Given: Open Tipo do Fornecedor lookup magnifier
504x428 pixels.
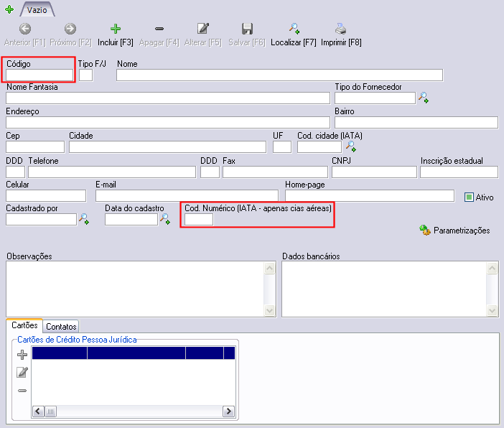Looking at the screenshot, I should click(424, 98).
